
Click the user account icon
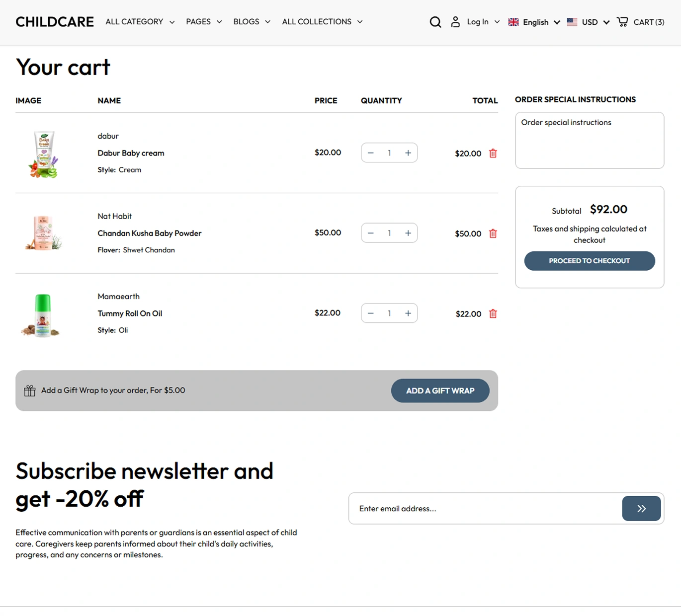click(x=455, y=22)
